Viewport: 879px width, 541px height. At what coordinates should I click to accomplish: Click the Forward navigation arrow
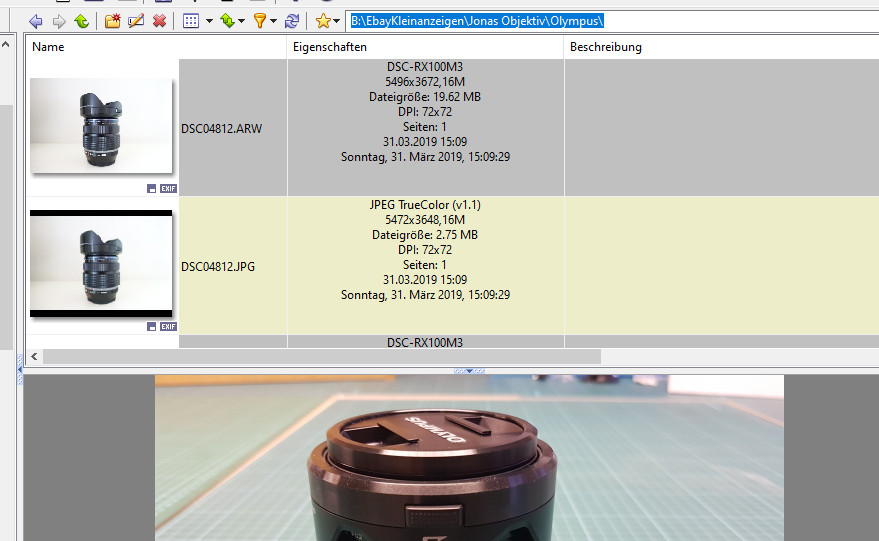59,21
